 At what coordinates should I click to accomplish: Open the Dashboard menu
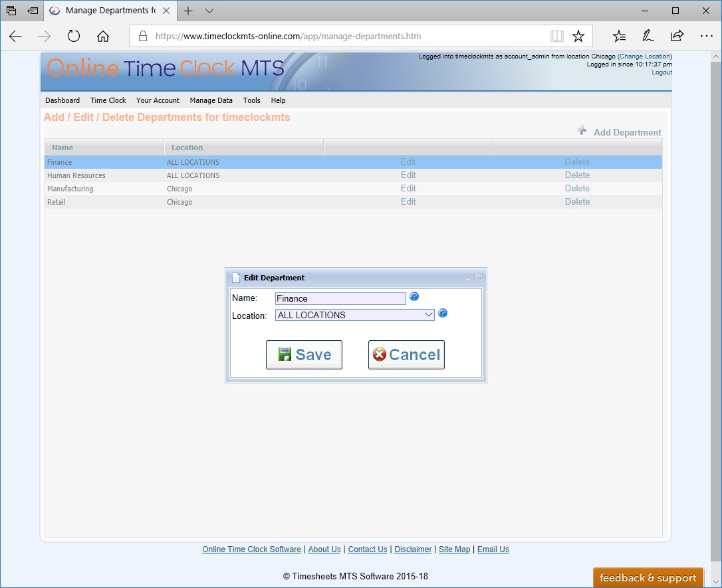click(x=62, y=100)
